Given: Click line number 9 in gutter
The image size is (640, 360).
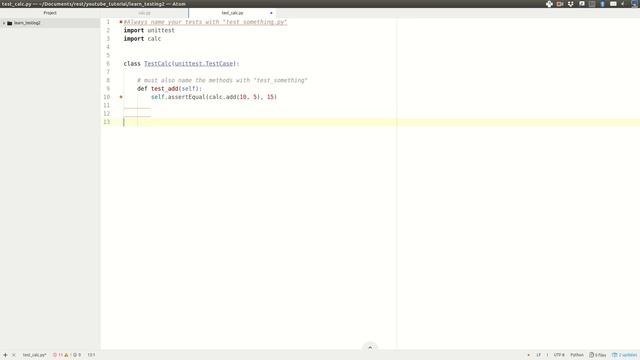Looking at the screenshot, I should click(108, 89).
